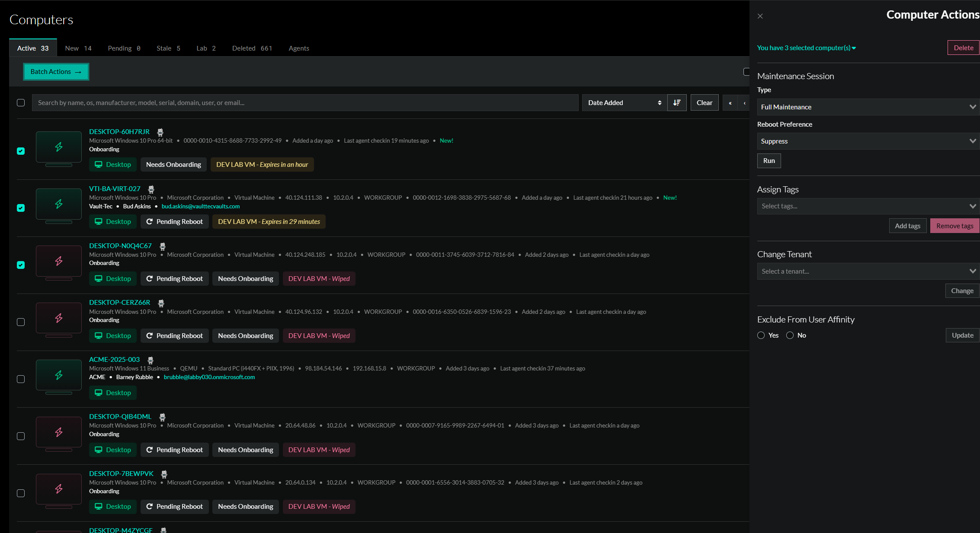Image resolution: width=980 pixels, height=533 pixels.
Task: Click the Batch Actions button
Action: pyautogui.click(x=56, y=72)
